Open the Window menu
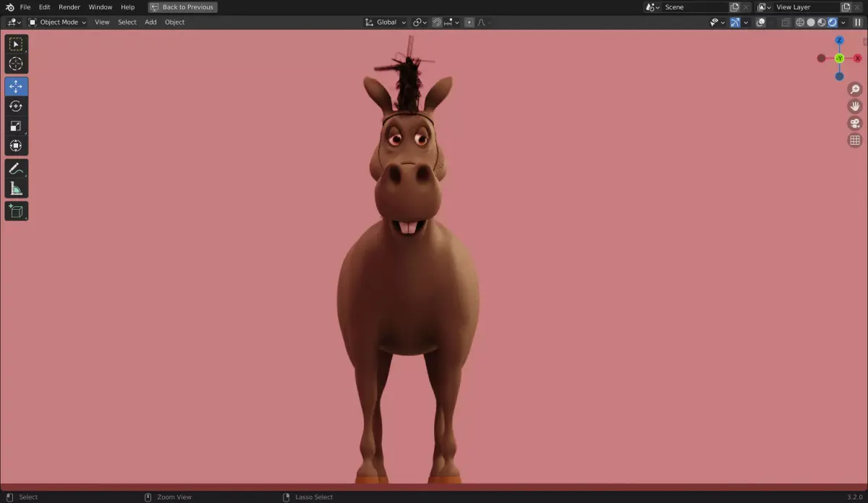This screenshot has width=868, height=503. [x=101, y=7]
